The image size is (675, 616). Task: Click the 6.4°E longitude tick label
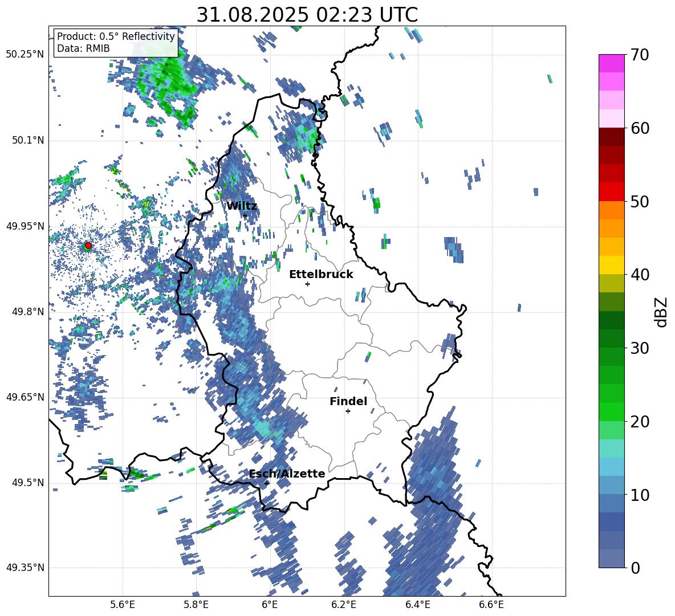coord(417,605)
